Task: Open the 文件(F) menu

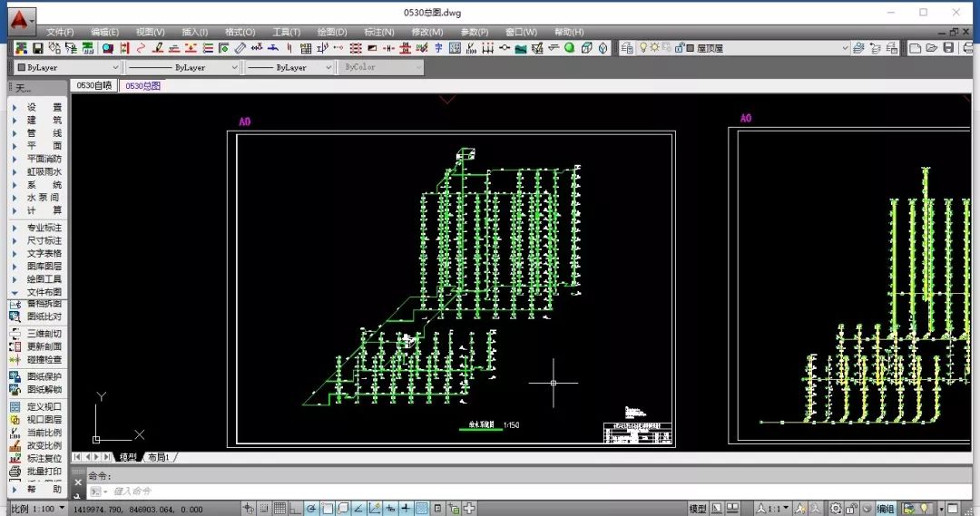Action: 60,32
